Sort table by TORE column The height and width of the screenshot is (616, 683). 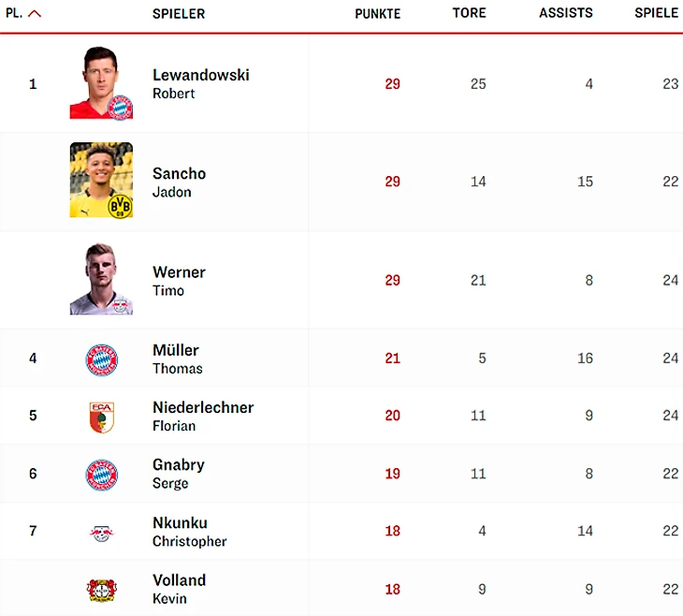469,14
